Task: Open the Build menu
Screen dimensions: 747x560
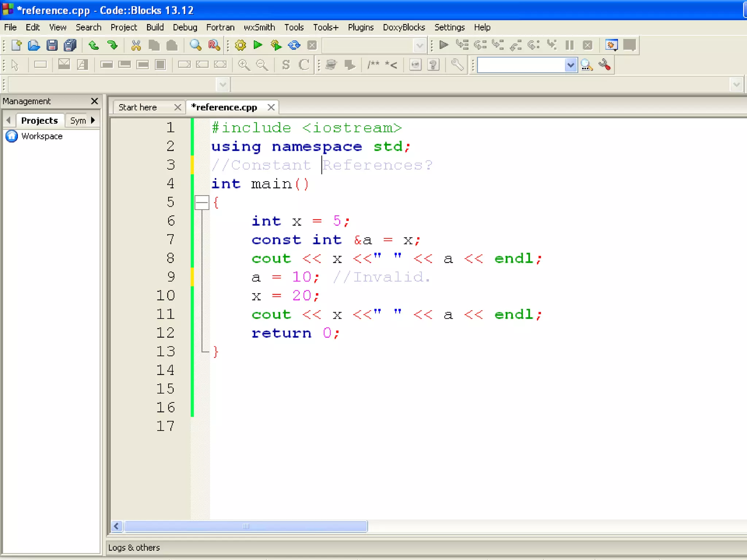Action: tap(155, 27)
